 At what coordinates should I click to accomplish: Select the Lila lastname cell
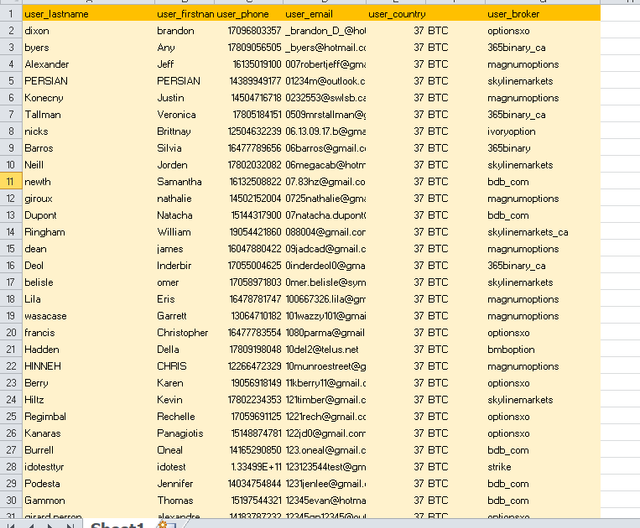(89, 299)
